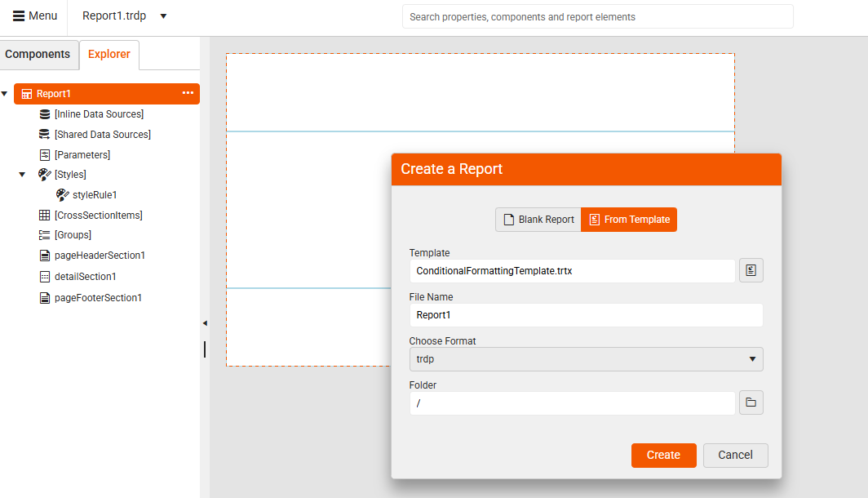Screen dimensions: 868x498
Task: Select the Explorer tab
Action: (108, 54)
